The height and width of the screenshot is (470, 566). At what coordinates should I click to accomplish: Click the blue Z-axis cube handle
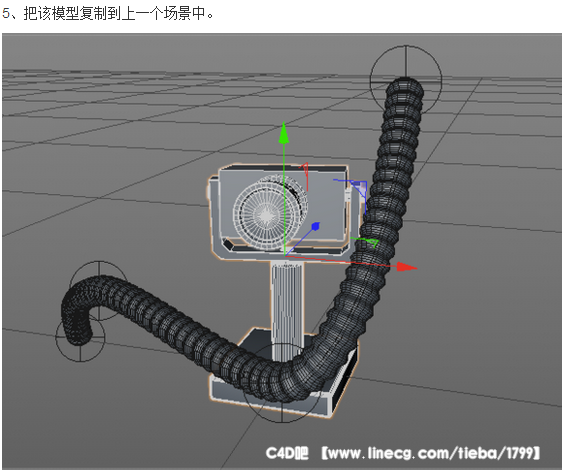click(315, 226)
